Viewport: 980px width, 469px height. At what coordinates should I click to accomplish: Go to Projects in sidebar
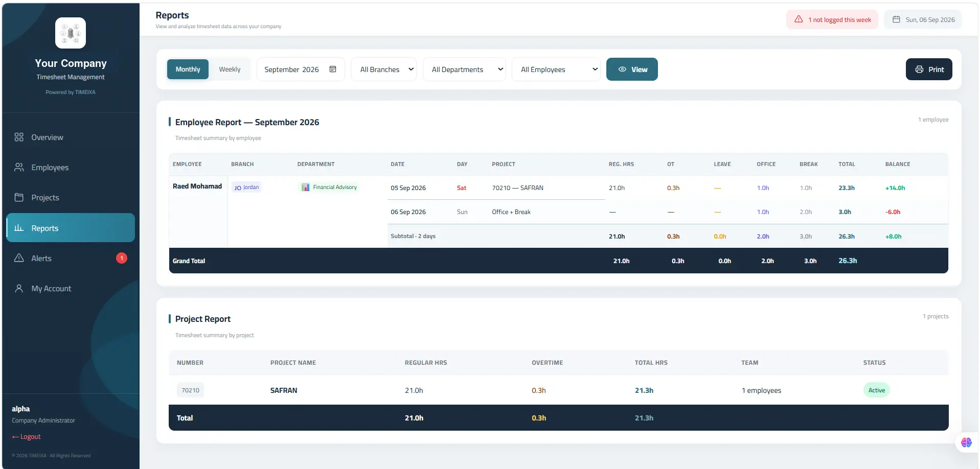click(x=71, y=197)
